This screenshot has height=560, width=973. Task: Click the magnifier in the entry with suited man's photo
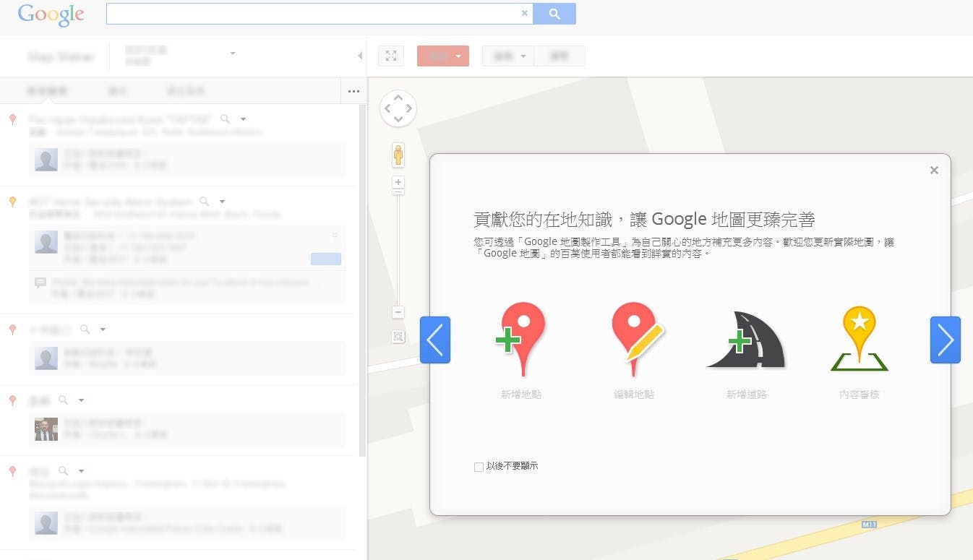tap(64, 400)
